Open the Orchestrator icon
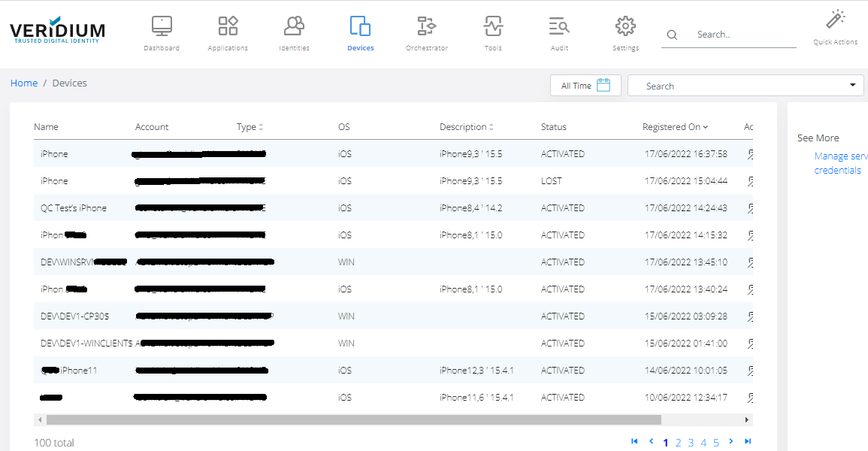Screen dimensions: 868x451 426,26
